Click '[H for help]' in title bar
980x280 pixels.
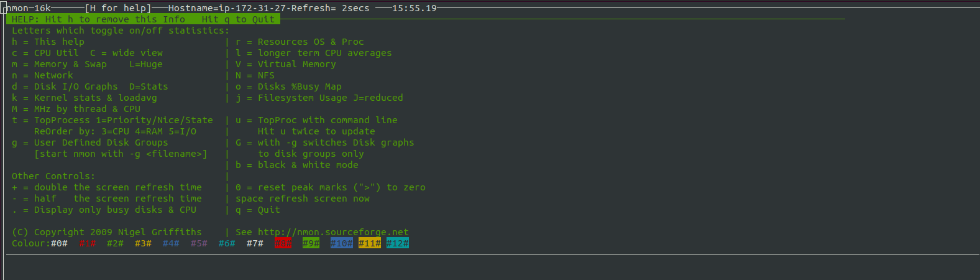[x=118, y=8]
